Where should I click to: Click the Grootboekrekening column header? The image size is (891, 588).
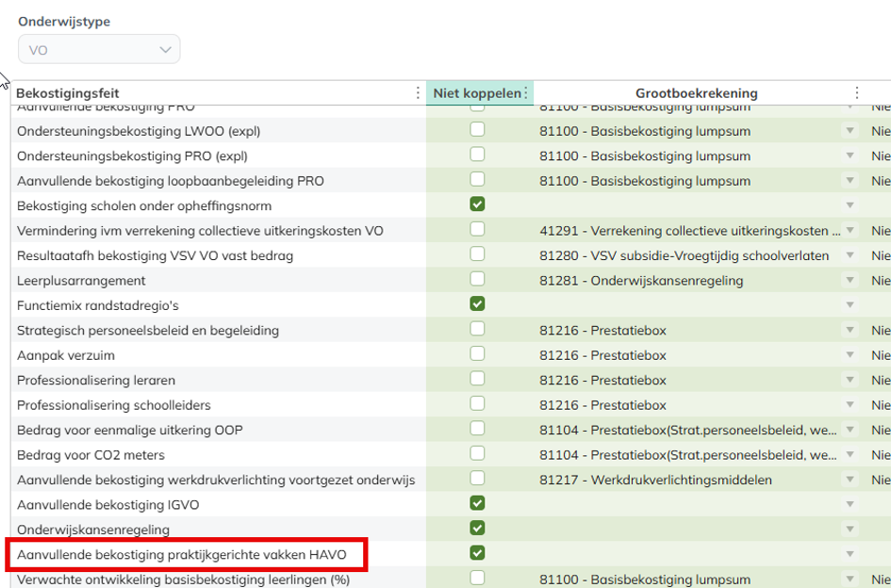pos(696,93)
